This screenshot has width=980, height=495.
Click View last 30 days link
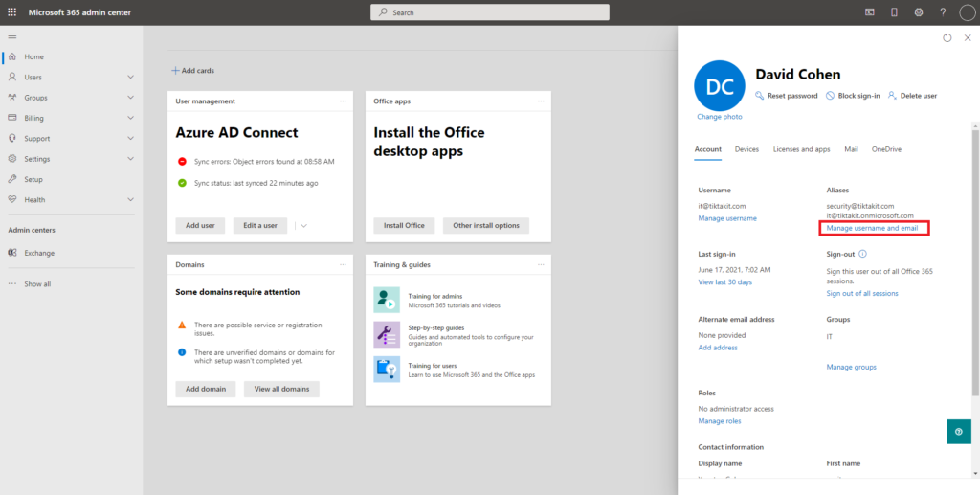click(x=725, y=281)
